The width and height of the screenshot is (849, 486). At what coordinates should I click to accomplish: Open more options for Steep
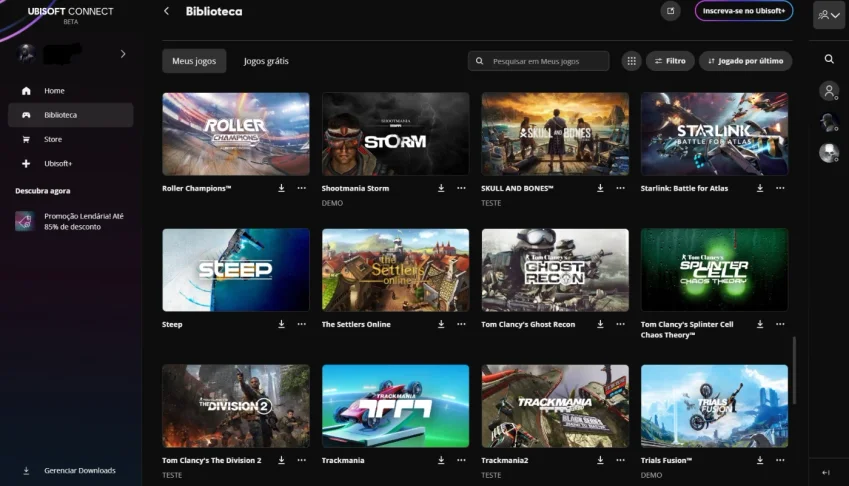pyautogui.click(x=302, y=324)
